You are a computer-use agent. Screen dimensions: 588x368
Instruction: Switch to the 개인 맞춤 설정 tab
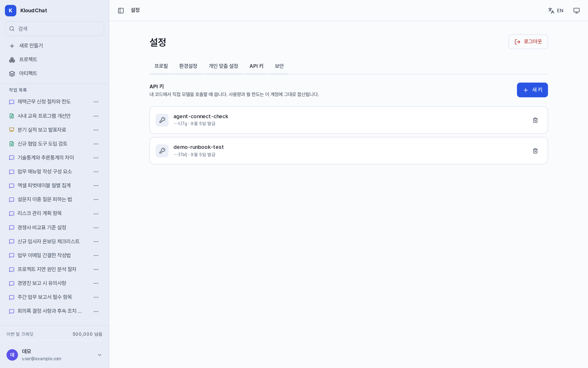point(223,66)
